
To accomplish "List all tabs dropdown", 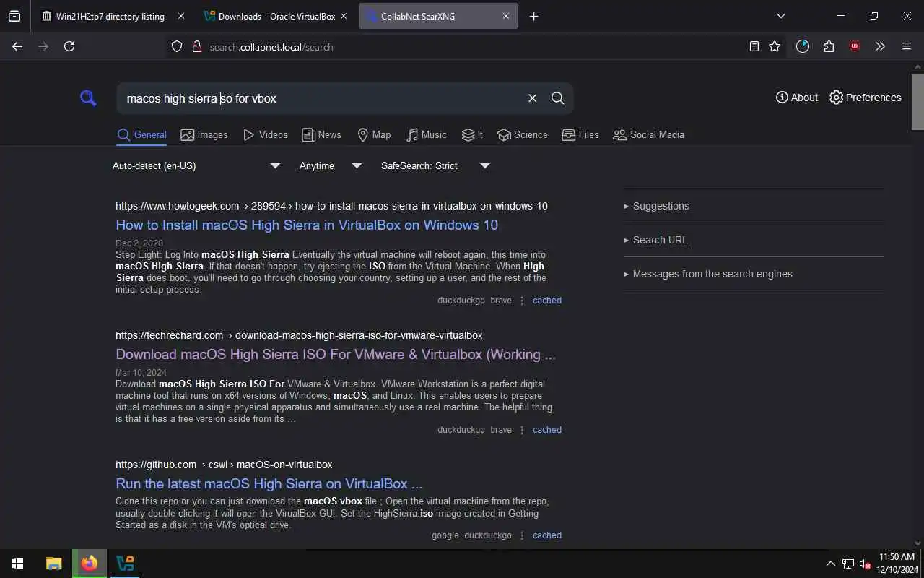I will (x=780, y=16).
